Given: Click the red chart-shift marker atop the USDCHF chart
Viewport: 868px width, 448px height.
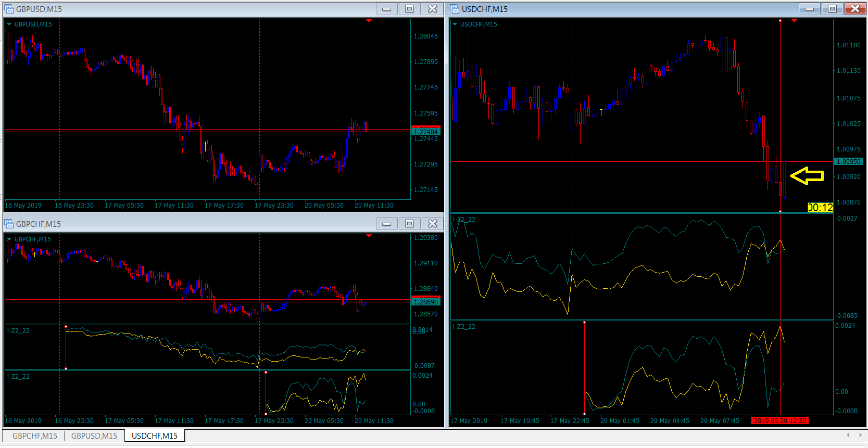Looking at the screenshot, I should (x=794, y=21).
